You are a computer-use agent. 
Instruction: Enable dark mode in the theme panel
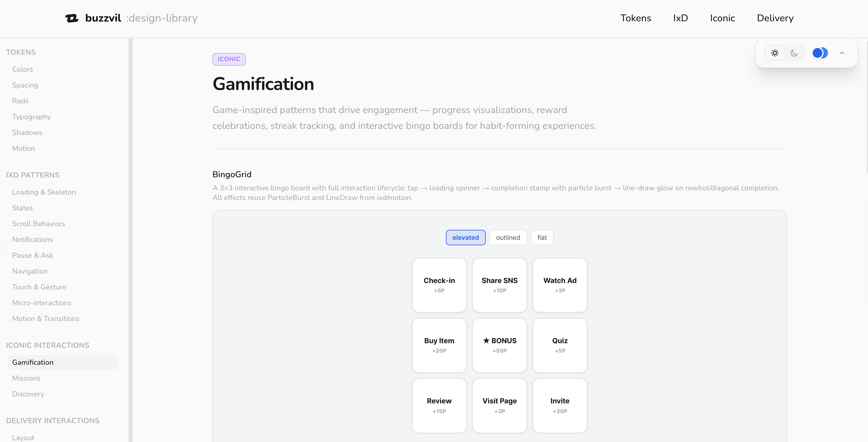point(795,53)
